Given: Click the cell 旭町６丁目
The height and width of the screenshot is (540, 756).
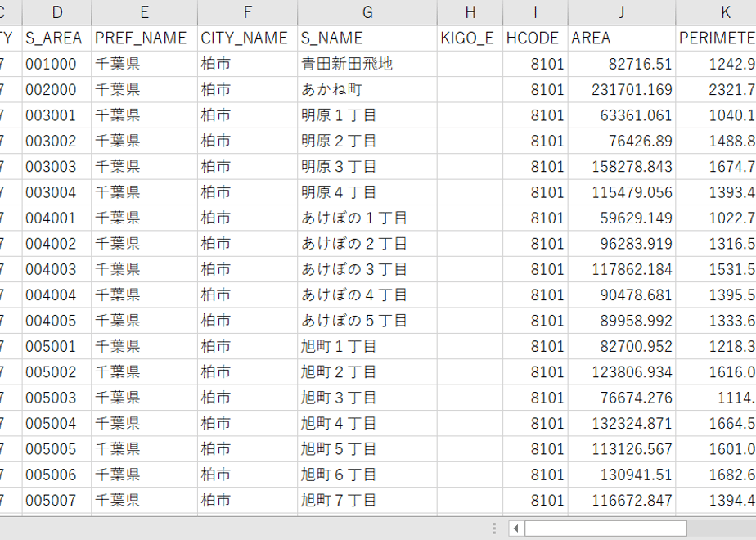Looking at the screenshot, I should (x=367, y=475).
